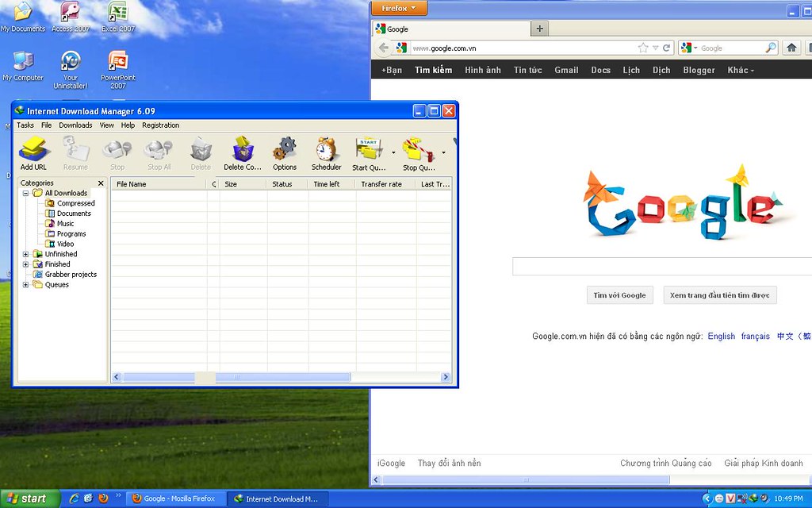
Task: Open the Downloads menu
Action: point(75,125)
